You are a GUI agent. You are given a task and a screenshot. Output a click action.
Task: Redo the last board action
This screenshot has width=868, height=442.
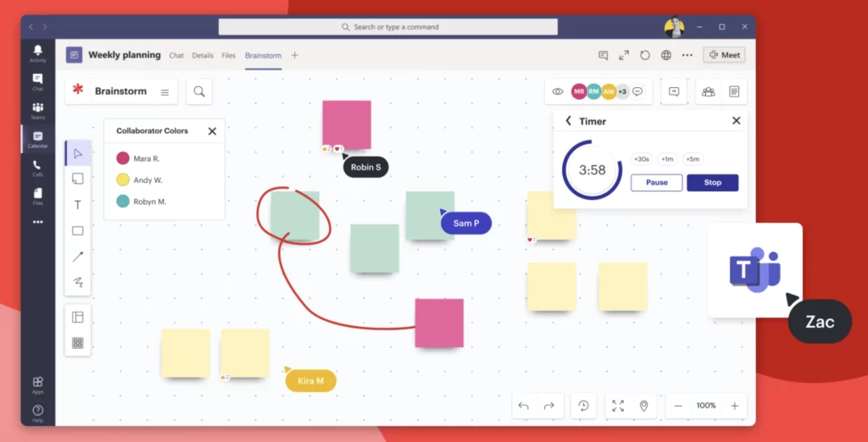pos(549,406)
